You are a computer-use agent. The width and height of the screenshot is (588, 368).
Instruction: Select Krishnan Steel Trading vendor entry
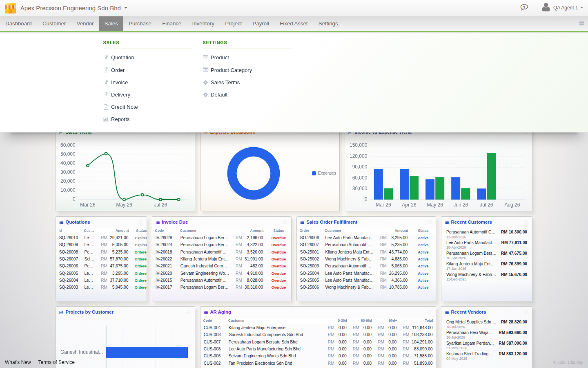coord(487,356)
